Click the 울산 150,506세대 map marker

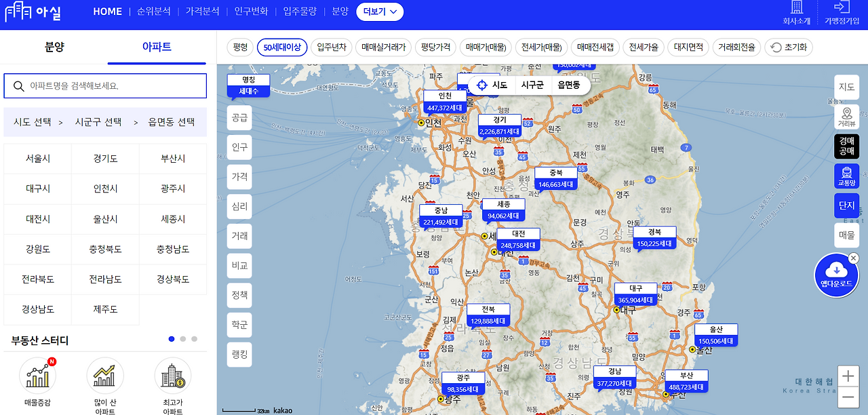716,335
